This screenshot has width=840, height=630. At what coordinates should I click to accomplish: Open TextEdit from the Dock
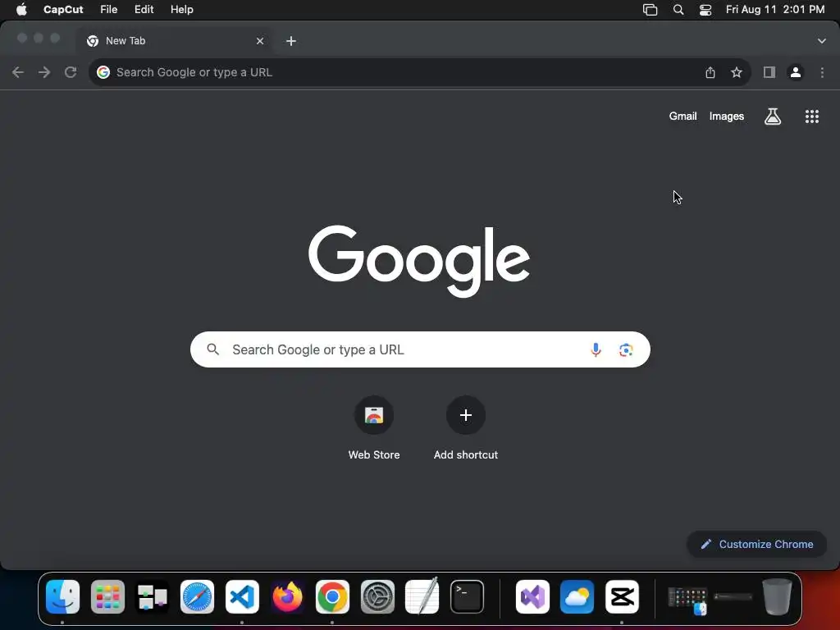(x=422, y=597)
